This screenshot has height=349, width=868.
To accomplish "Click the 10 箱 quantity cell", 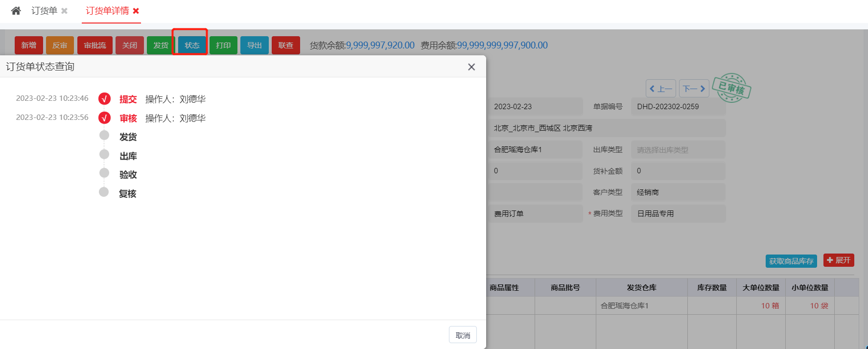I will coord(761,305).
